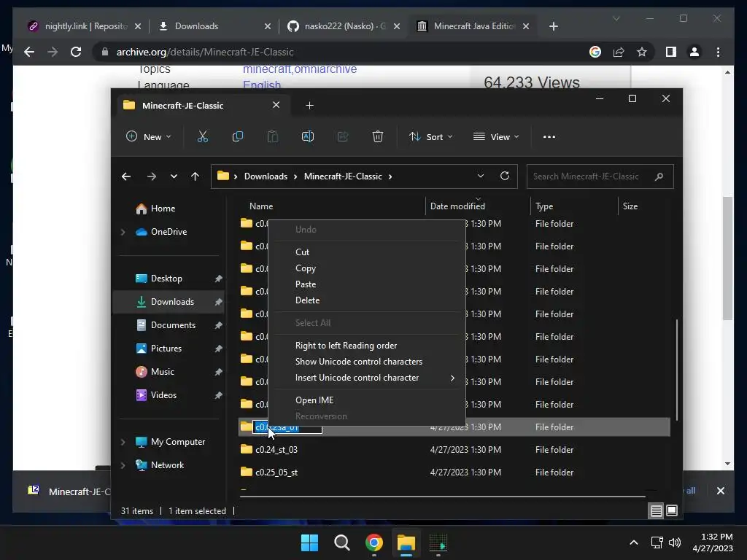Reload the archive.org page in Chrome

pos(76,52)
